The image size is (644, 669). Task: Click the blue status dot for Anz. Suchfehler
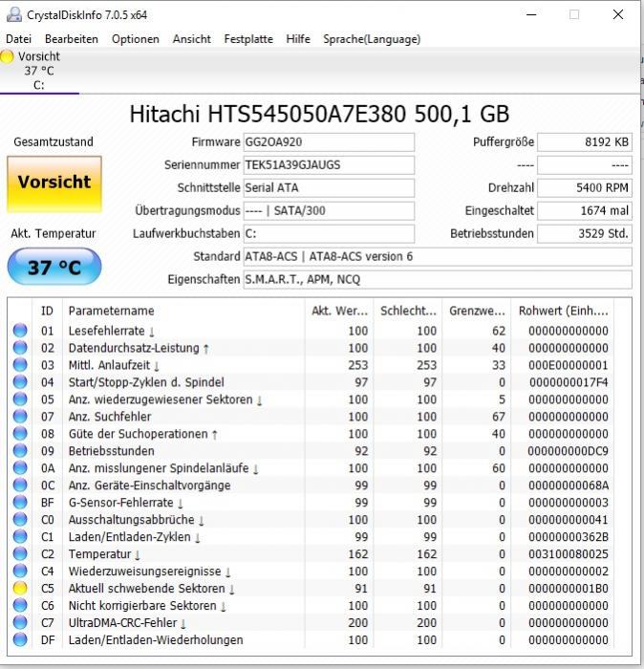(20, 417)
